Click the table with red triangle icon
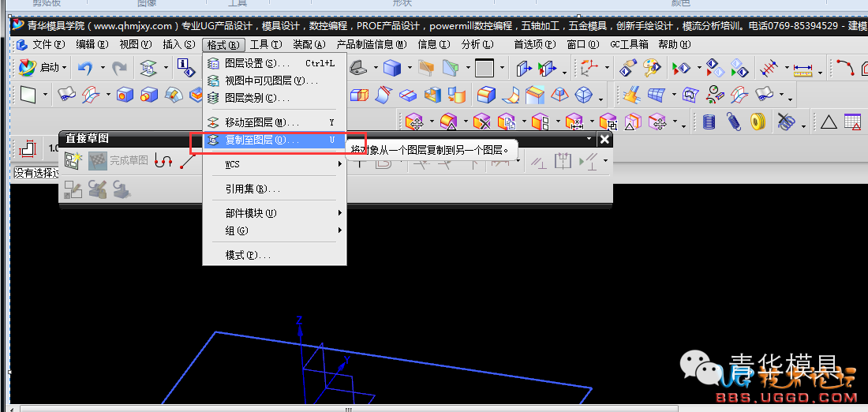Image resolution: width=868 pixels, height=412 pixels. point(853,122)
